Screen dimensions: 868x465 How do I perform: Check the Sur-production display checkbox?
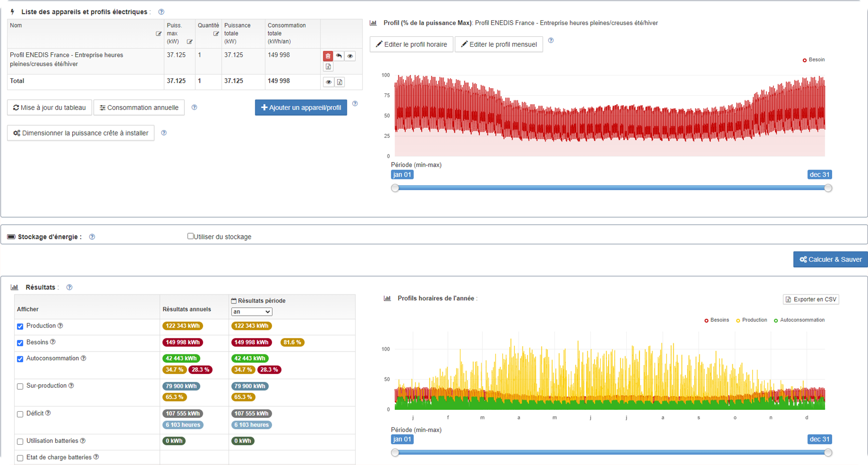coord(20,386)
